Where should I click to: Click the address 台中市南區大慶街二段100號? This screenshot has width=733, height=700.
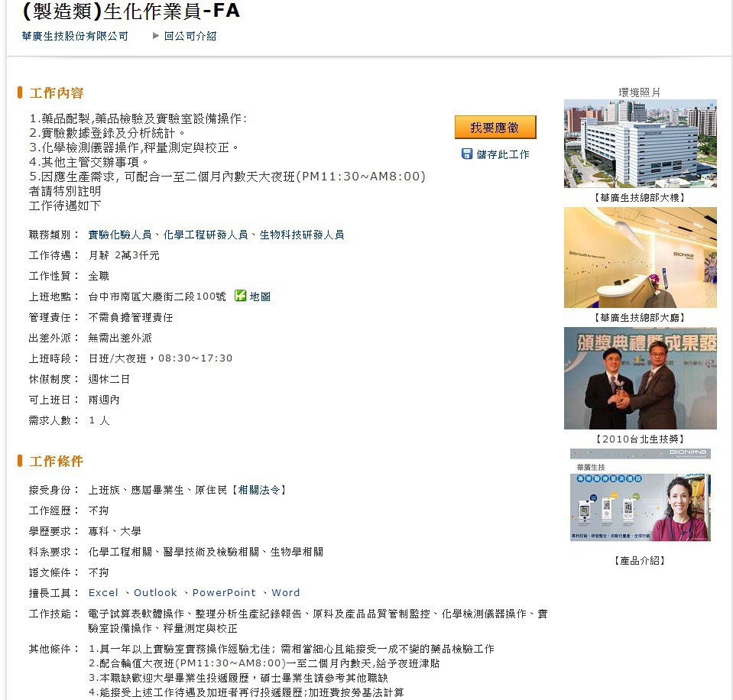pos(157,297)
